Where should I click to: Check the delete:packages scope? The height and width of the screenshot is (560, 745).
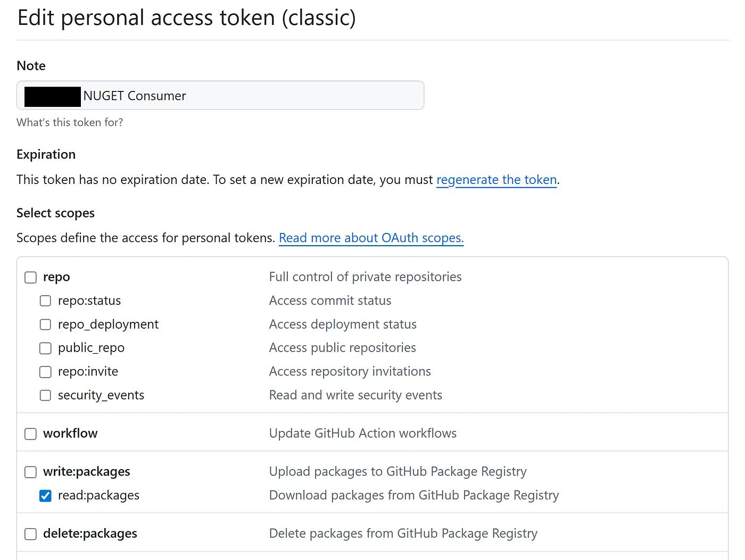(31, 534)
